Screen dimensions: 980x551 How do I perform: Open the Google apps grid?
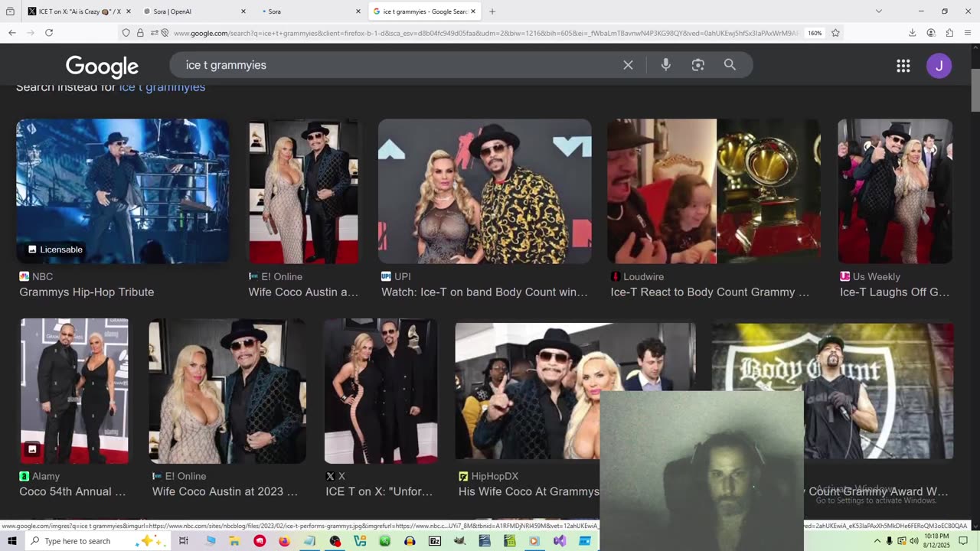(x=903, y=66)
